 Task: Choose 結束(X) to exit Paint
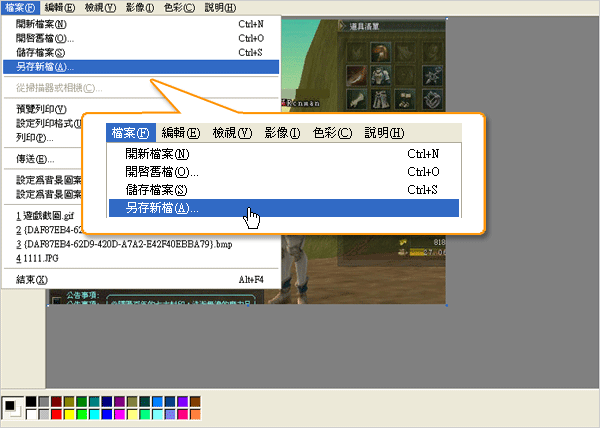coord(141,280)
